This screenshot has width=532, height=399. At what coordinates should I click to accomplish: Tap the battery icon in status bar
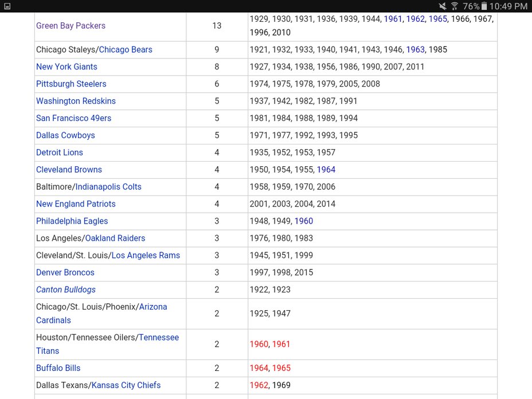coord(484,6)
